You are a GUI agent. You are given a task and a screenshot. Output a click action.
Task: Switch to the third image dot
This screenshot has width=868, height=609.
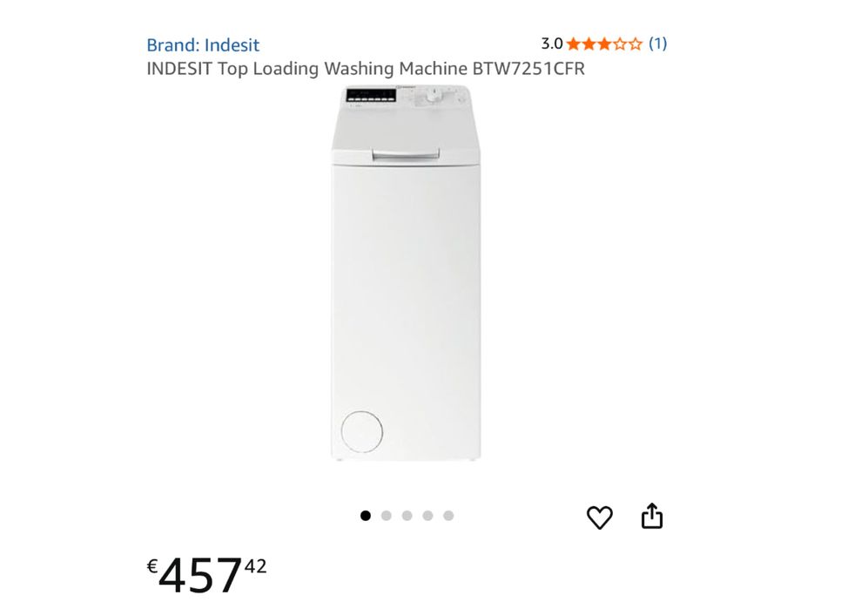tap(407, 516)
